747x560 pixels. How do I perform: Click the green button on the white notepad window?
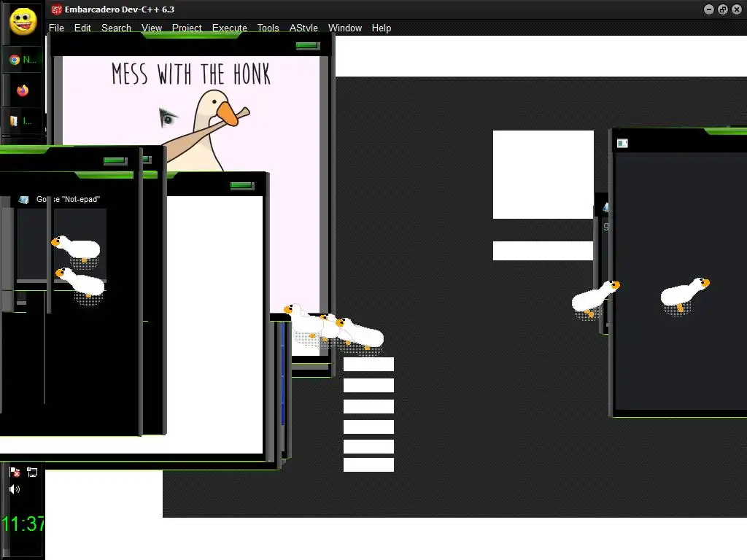click(242, 186)
